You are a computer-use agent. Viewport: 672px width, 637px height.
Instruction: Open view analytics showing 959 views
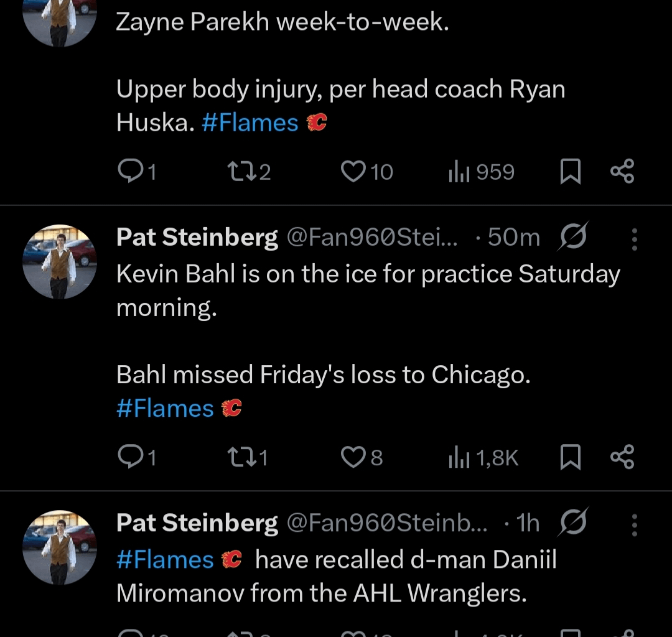click(x=481, y=172)
